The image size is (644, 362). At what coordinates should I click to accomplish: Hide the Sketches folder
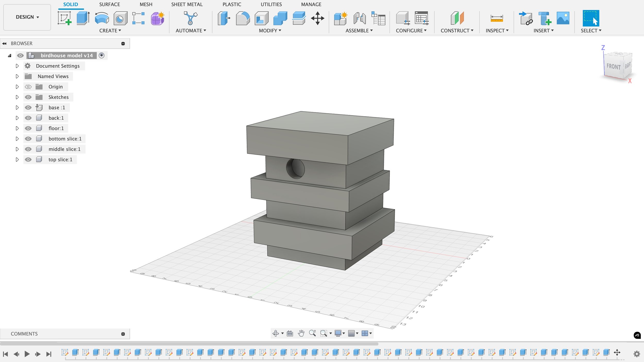point(28,97)
